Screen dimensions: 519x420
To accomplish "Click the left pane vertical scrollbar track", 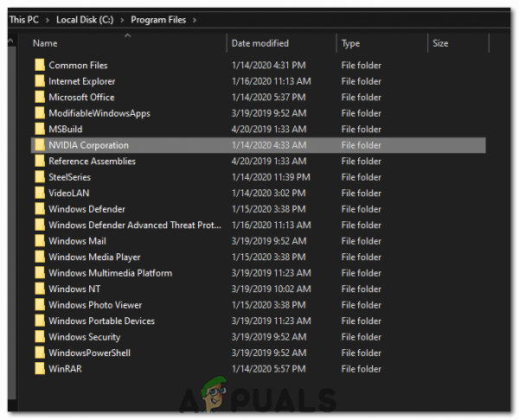I will tap(11, 221).
